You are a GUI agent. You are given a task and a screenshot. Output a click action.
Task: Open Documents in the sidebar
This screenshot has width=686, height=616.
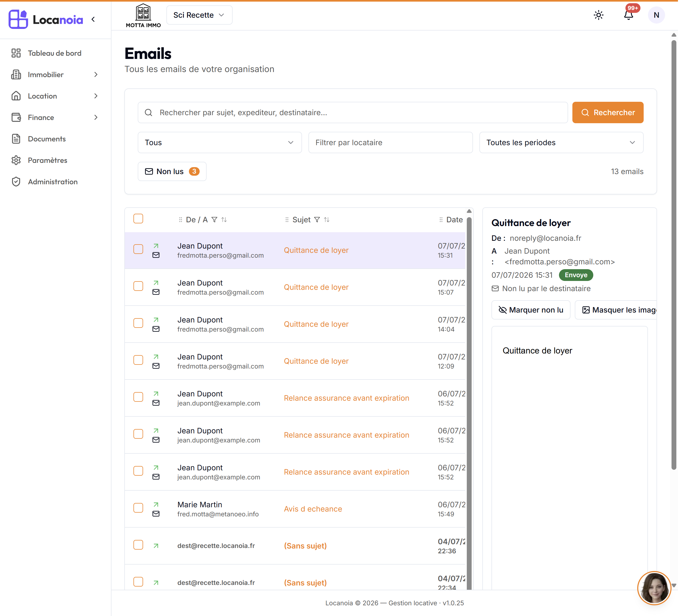(47, 139)
